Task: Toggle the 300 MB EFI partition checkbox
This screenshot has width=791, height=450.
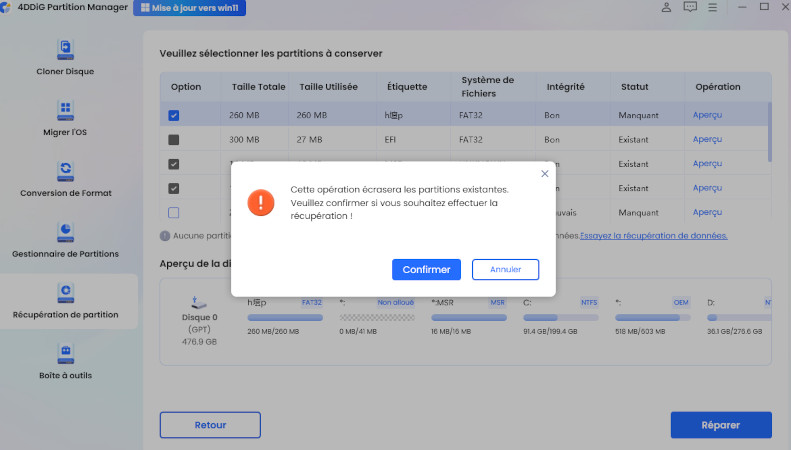Action: click(x=174, y=140)
